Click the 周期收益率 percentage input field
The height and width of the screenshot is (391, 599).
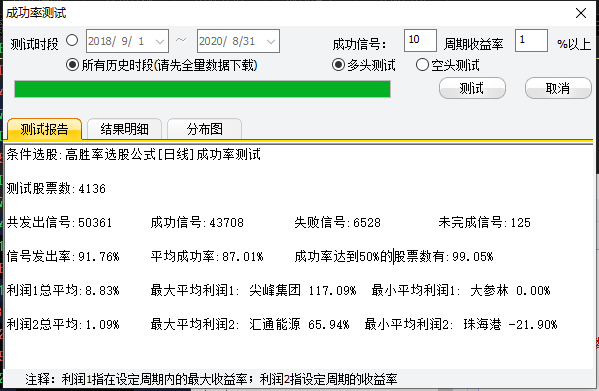531,40
